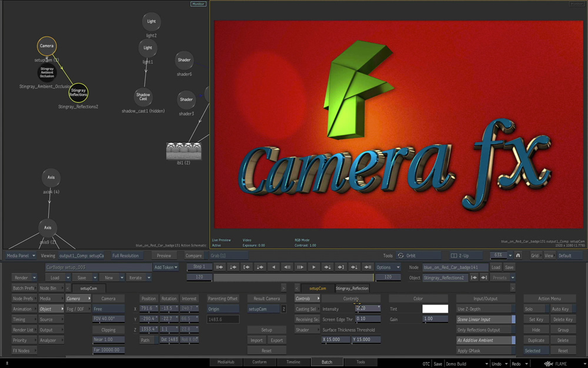Open the Render dropdown
The image size is (588, 368).
(x=24, y=278)
